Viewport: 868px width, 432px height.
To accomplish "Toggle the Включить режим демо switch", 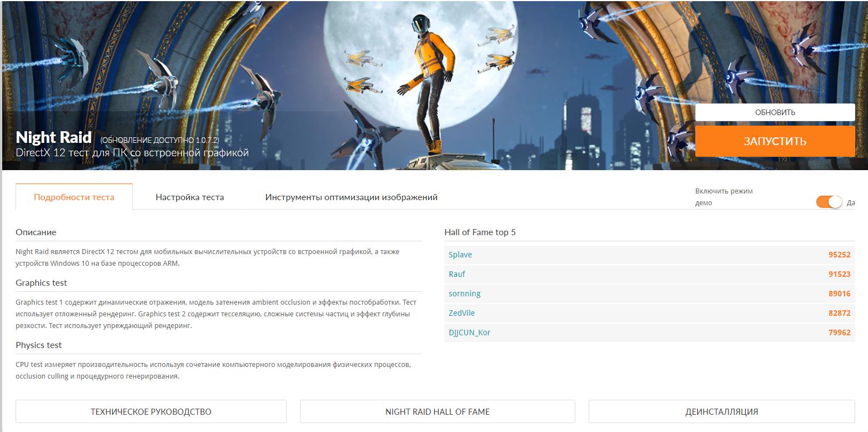I will click(829, 202).
